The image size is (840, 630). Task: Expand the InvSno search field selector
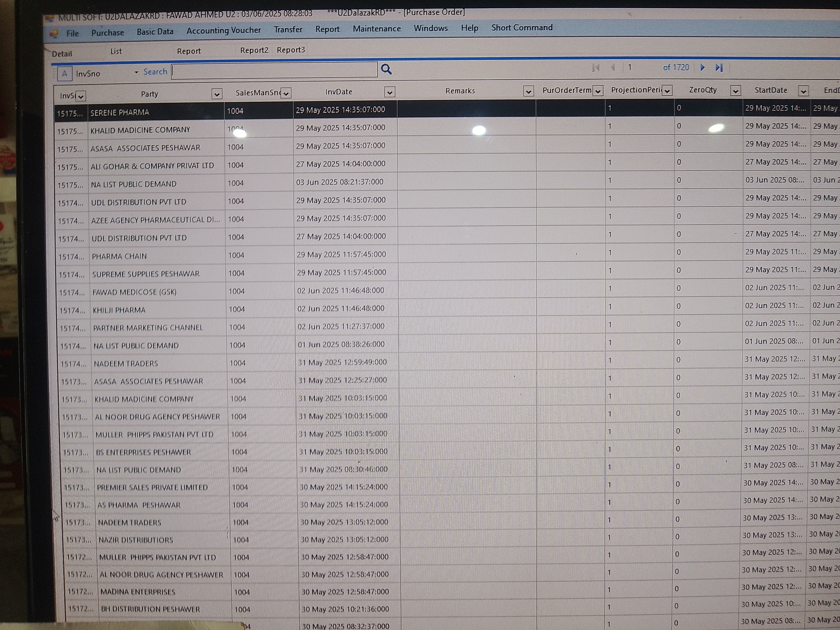136,72
